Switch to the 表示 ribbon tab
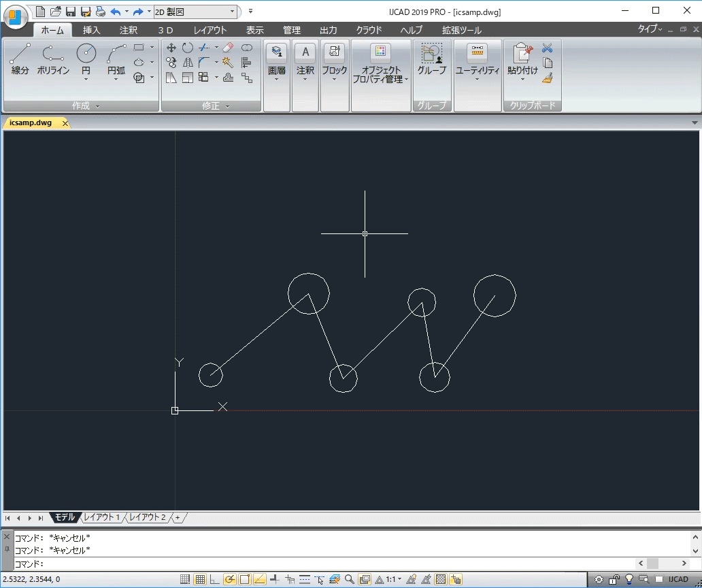 point(254,30)
